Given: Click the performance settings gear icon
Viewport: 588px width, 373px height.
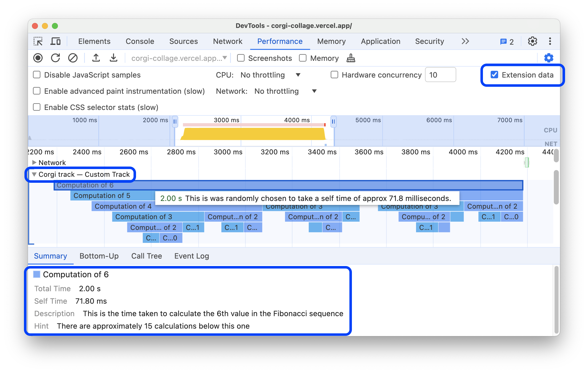Looking at the screenshot, I should [548, 58].
